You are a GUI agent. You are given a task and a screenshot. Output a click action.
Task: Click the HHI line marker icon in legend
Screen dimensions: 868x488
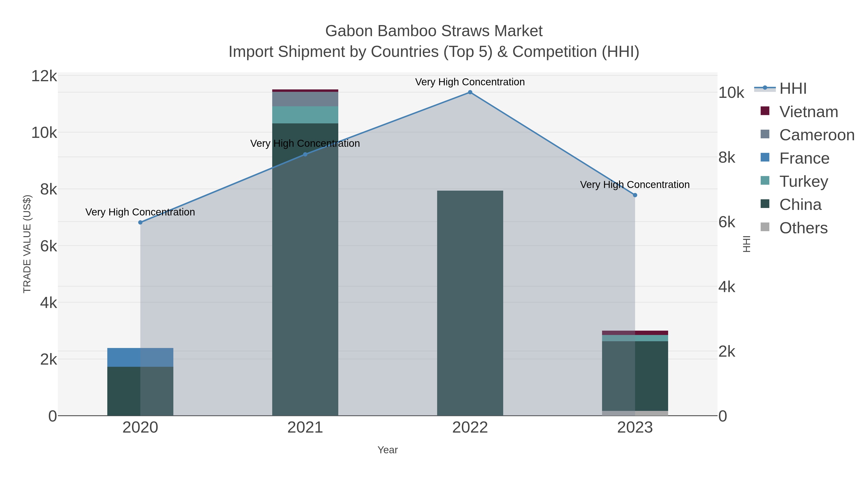[765, 88]
